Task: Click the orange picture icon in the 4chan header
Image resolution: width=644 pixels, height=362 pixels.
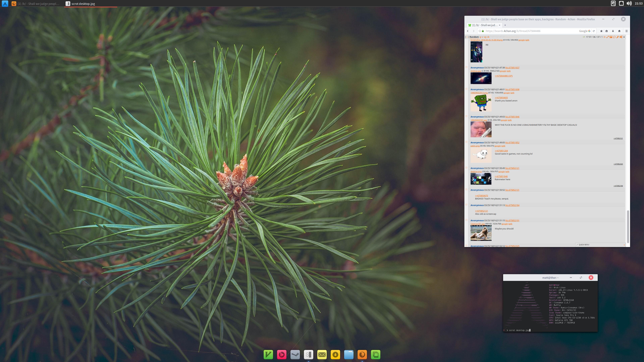Action: (x=611, y=37)
